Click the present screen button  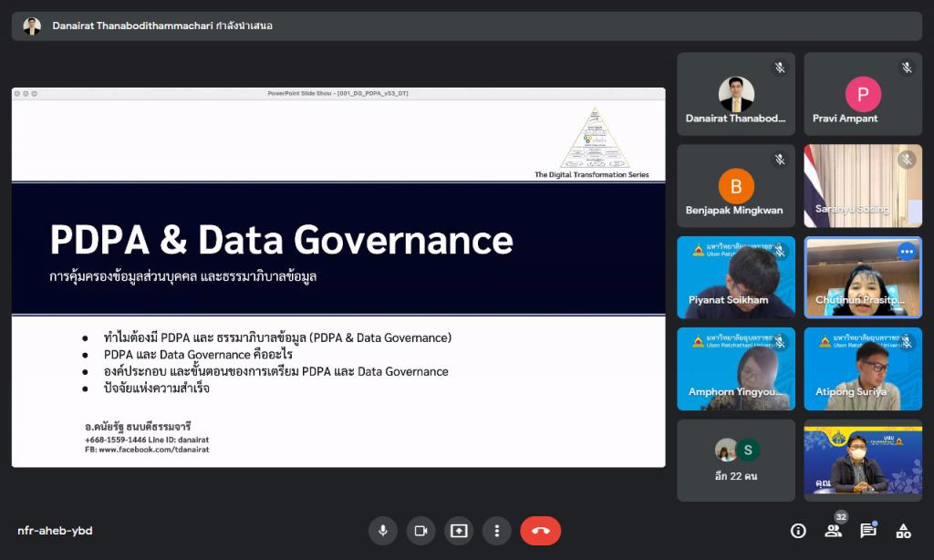tap(459, 531)
